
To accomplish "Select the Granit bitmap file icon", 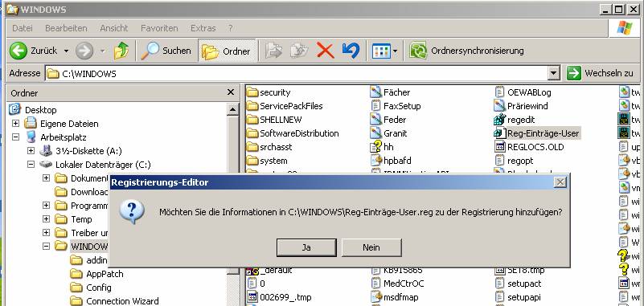I will click(x=375, y=133).
